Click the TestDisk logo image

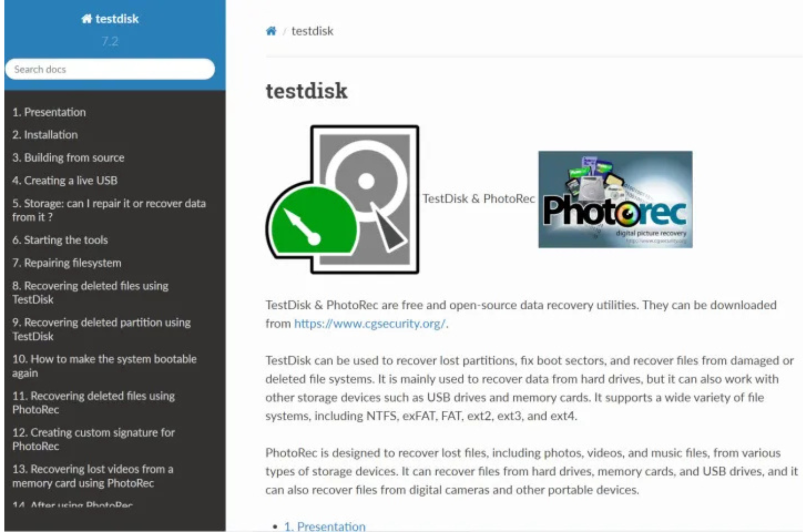[342, 199]
